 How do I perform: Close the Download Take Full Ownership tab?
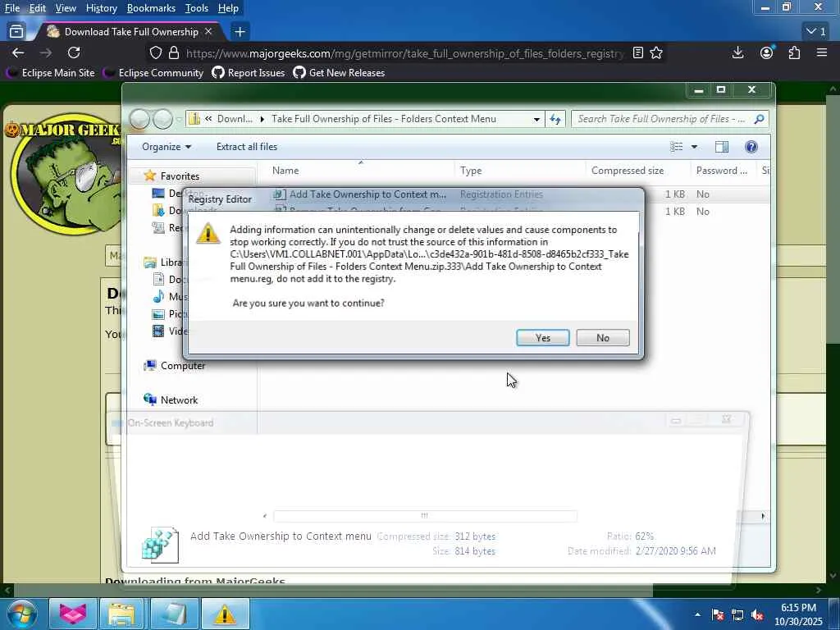point(208,32)
